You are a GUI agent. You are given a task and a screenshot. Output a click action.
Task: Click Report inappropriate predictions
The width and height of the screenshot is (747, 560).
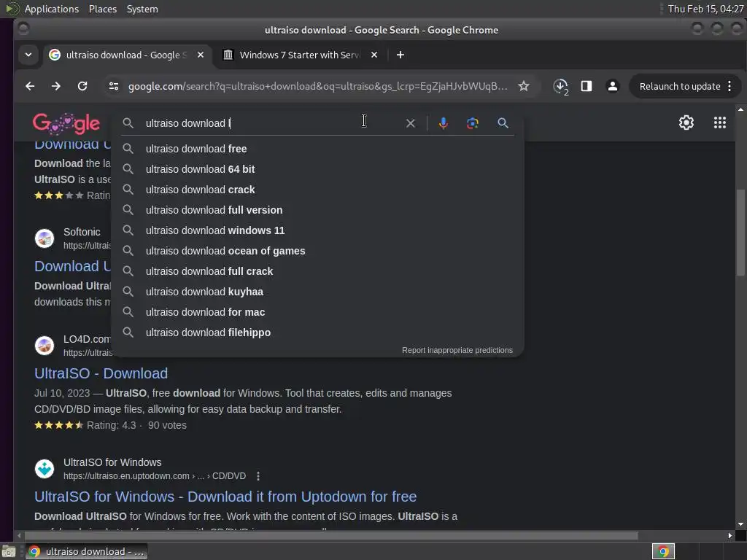pyautogui.click(x=457, y=350)
